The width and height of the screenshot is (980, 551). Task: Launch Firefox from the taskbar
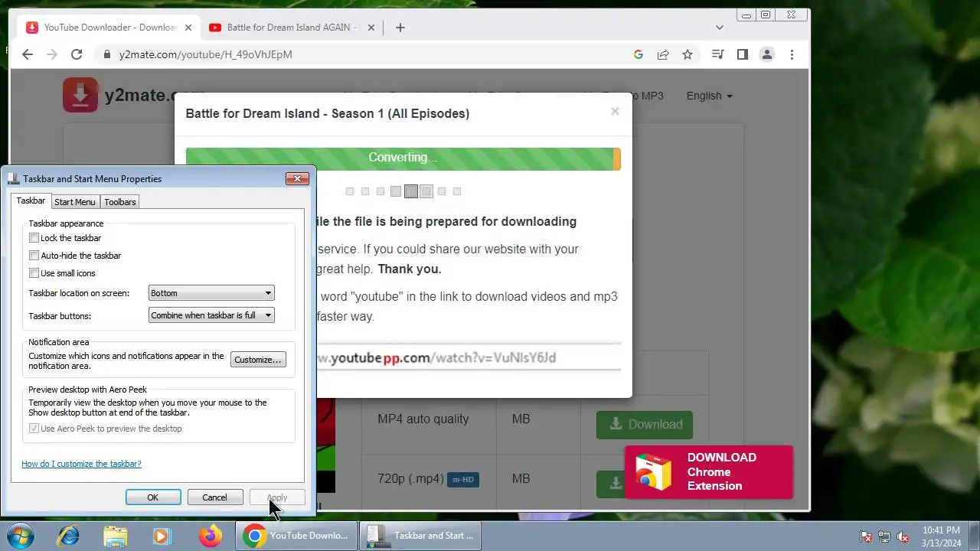(210, 536)
